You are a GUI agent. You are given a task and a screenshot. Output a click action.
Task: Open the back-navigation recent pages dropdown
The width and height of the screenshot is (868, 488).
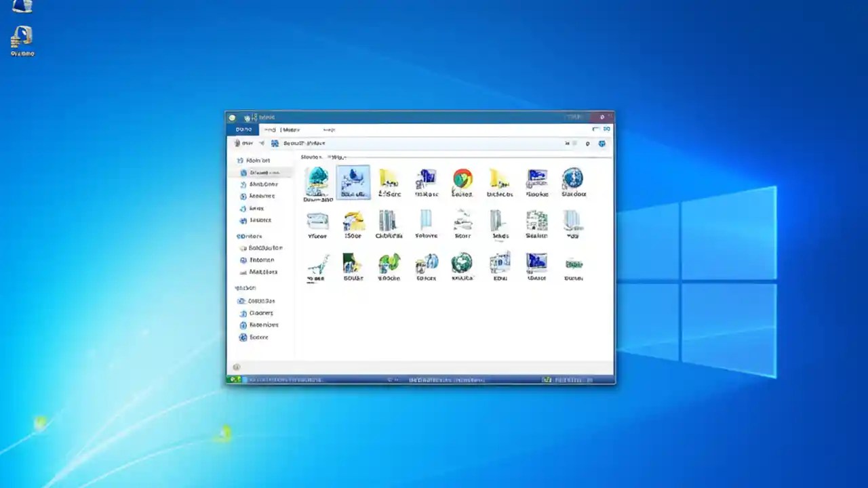pyautogui.click(x=262, y=143)
